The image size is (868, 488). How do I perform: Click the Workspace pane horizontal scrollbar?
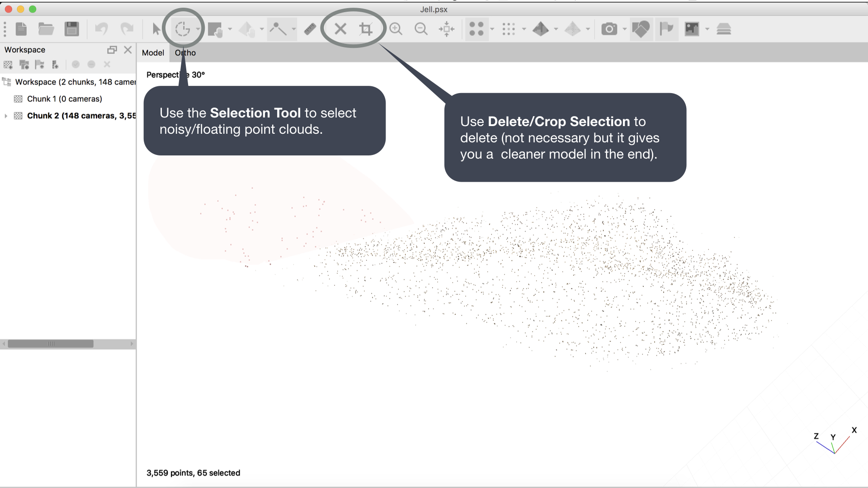coord(51,344)
